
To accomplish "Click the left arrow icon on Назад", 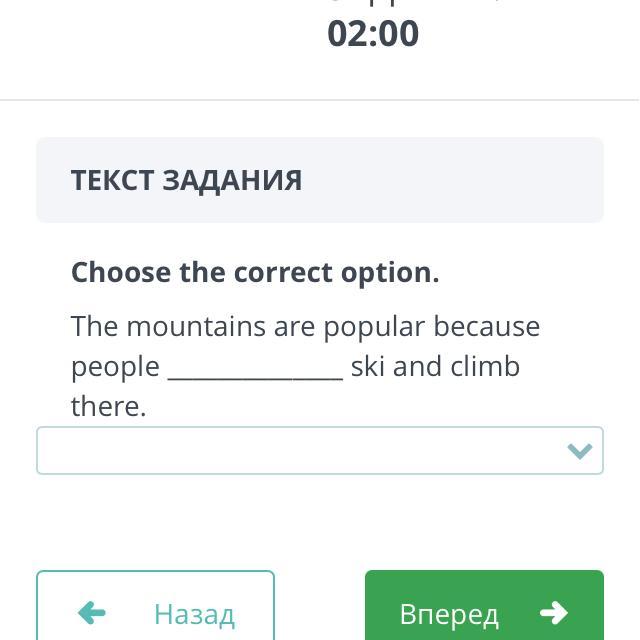I will click(x=92, y=612).
